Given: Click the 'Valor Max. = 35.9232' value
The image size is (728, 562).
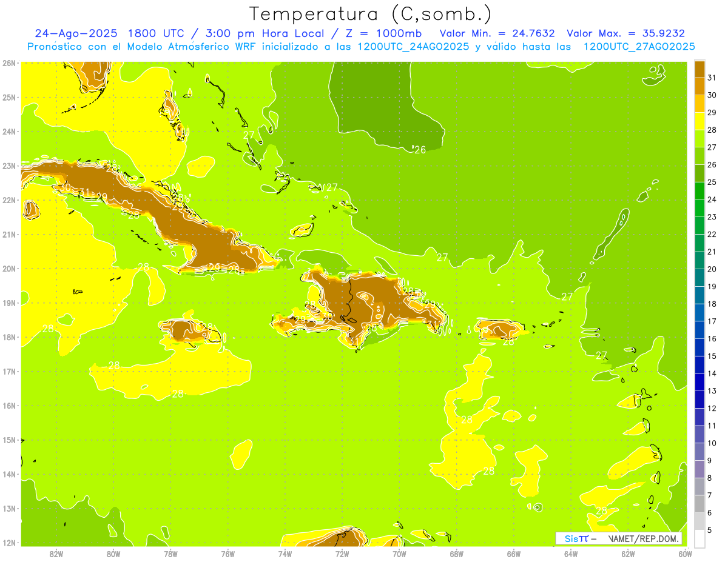Looking at the screenshot, I should point(625,33).
